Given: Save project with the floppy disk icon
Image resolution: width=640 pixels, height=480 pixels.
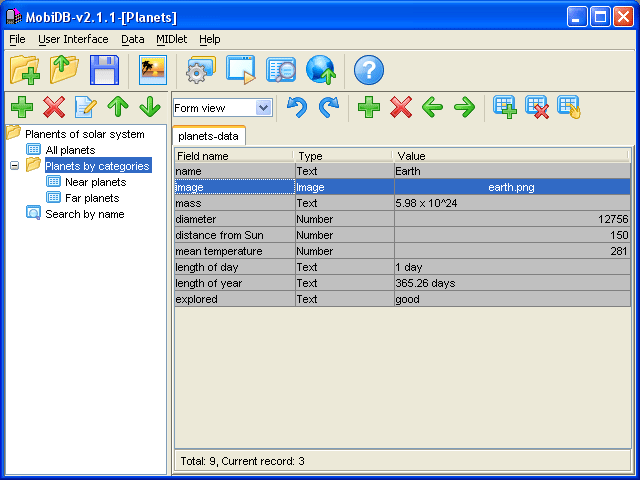Looking at the screenshot, I should (x=104, y=70).
